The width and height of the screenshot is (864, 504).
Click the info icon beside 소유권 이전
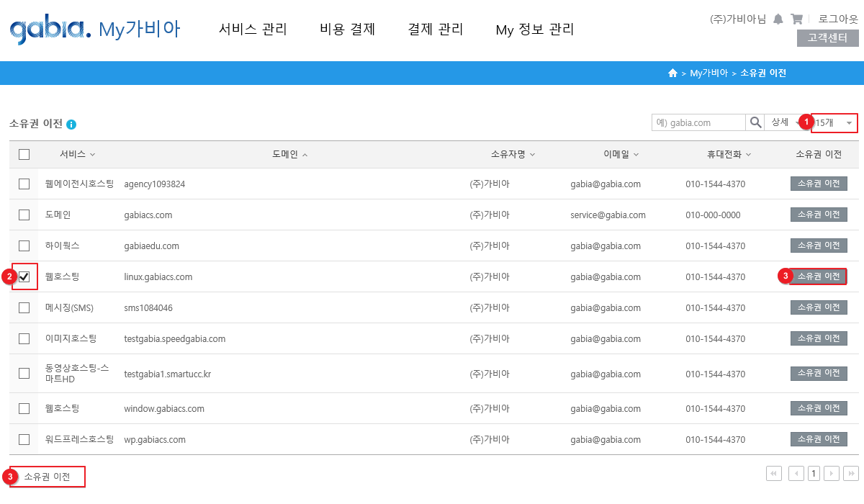click(71, 125)
